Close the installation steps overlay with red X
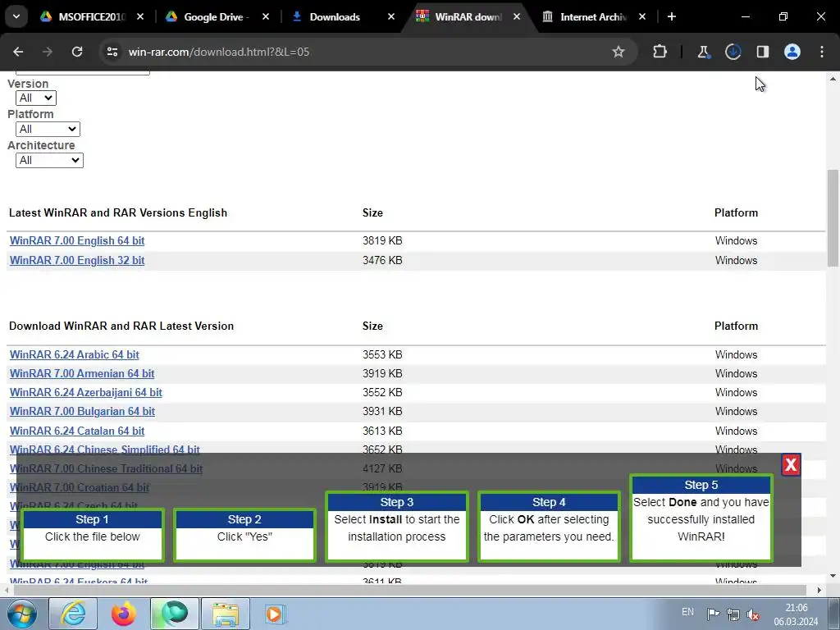 tap(791, 465)
